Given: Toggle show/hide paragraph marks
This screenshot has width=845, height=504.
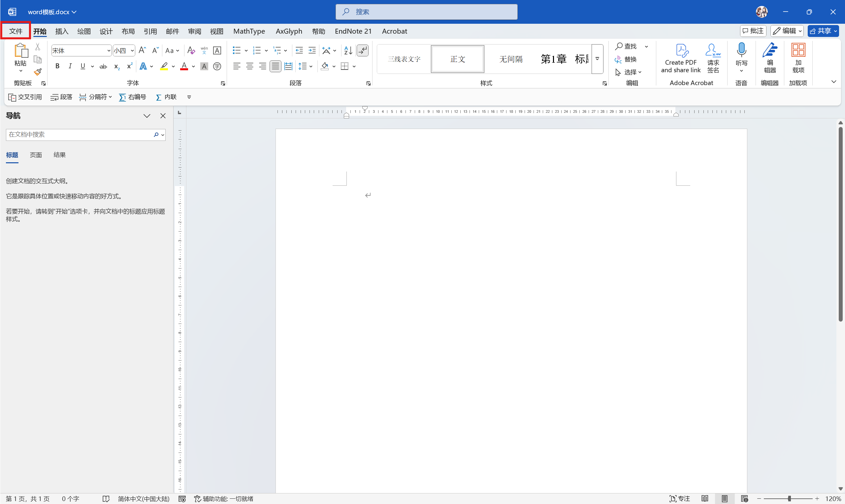Looking at the screenshot, I should pos(363,50).
